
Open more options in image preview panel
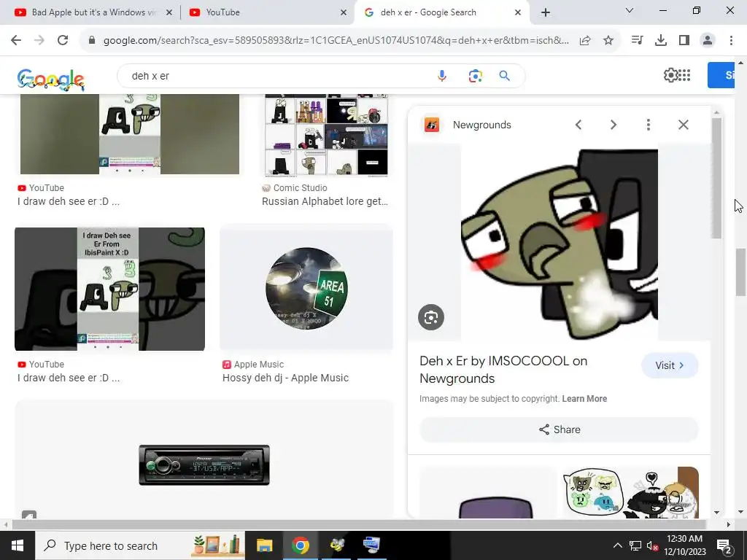(x=649, y=125)
